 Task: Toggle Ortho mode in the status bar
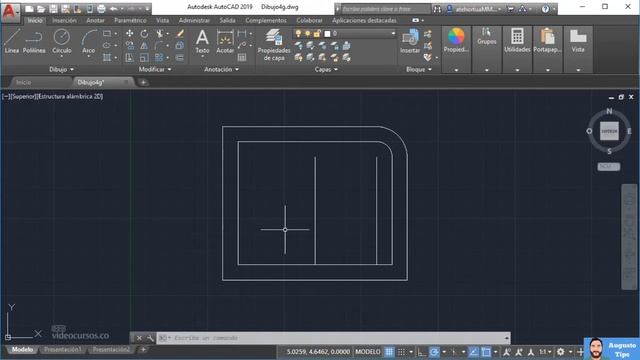(x=422, y=351)
